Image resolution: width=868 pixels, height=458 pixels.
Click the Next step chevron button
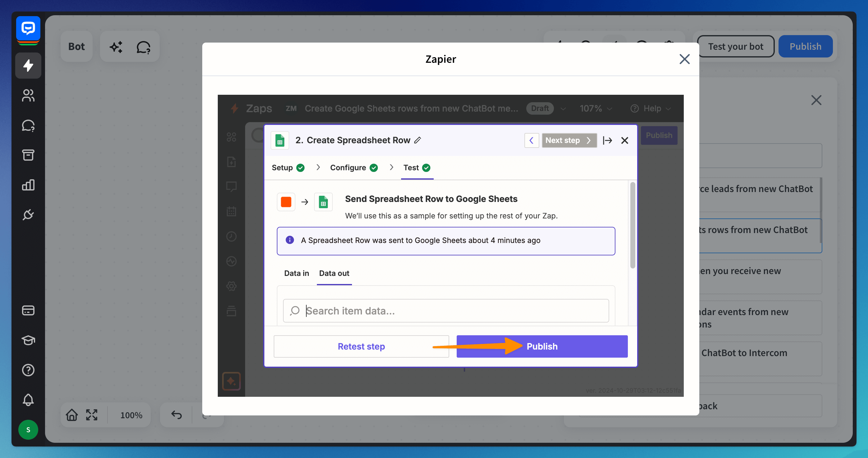569,140
